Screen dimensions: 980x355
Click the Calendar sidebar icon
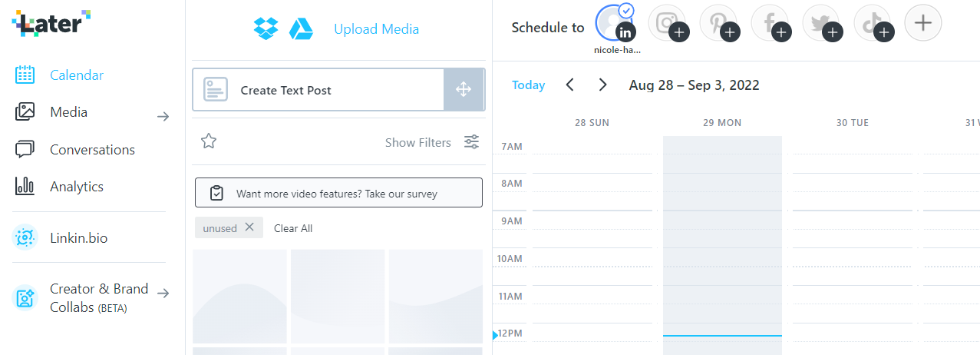pos(25,75)
